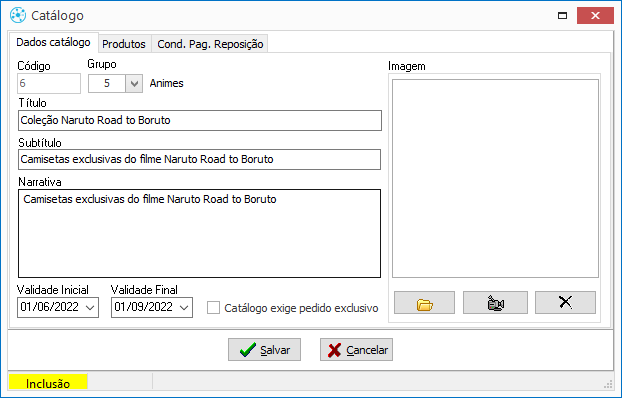The height and width of the screenshot is (398, 622).
Task: Enable Catálogo exige pedido exclusivo checkbox
Action: (x=213, y=308)
